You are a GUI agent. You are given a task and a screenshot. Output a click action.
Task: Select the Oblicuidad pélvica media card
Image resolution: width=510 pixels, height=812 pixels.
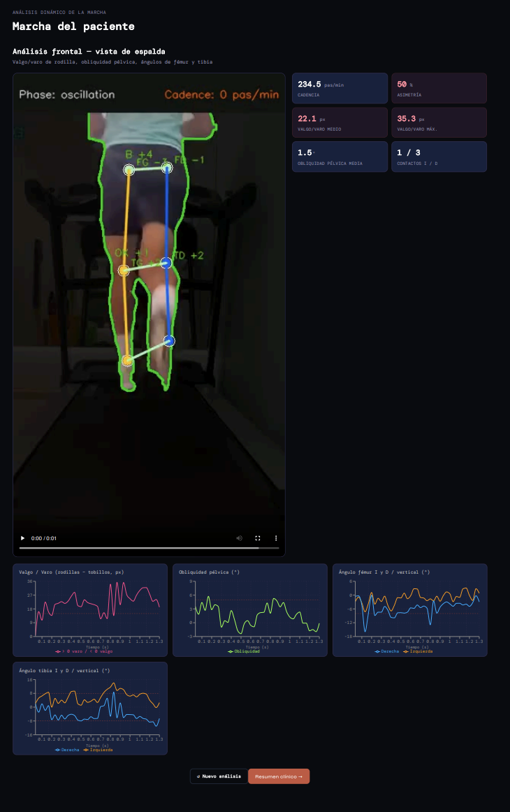(340, 157)
